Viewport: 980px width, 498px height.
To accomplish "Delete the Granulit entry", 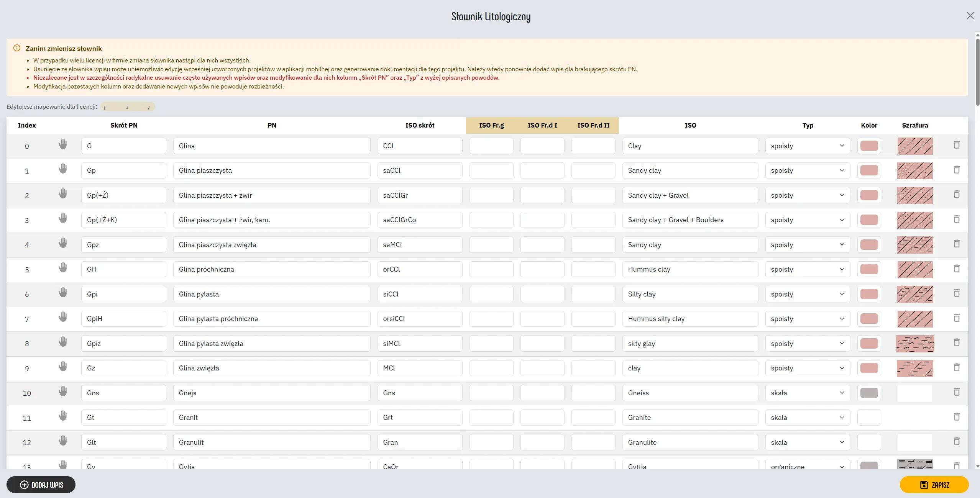I will pyautogui.click(x=957, y=441).
